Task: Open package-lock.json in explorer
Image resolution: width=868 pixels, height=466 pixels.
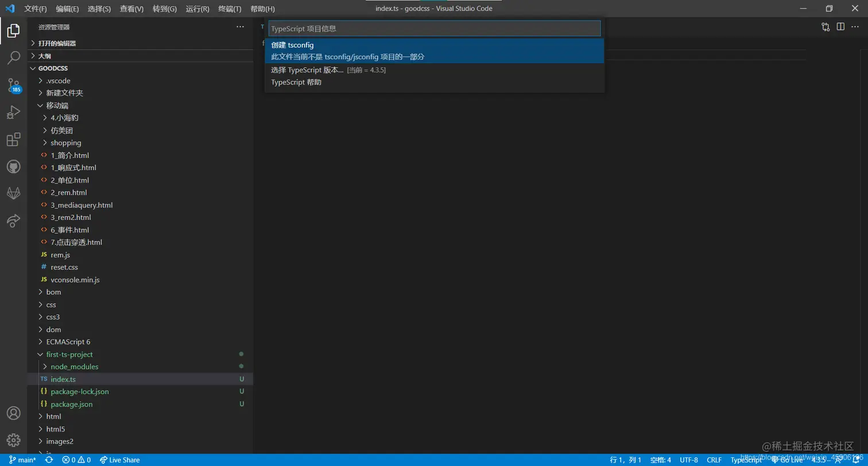Action: coord(141,391)
